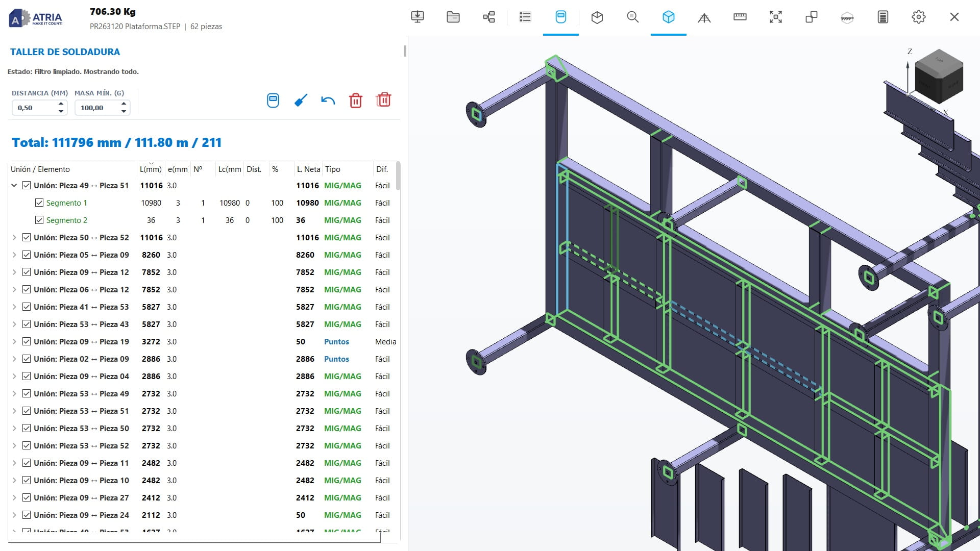Select Unión Pieza 09 ↔ Pieza 27 row
The image size is (980, 551).
coord(203,497)
